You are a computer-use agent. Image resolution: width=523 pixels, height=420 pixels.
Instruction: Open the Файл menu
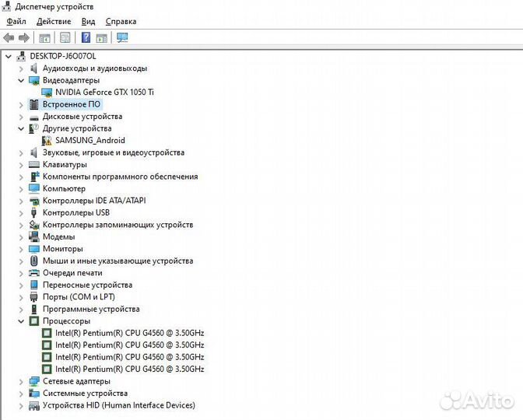tap(16, 21)
